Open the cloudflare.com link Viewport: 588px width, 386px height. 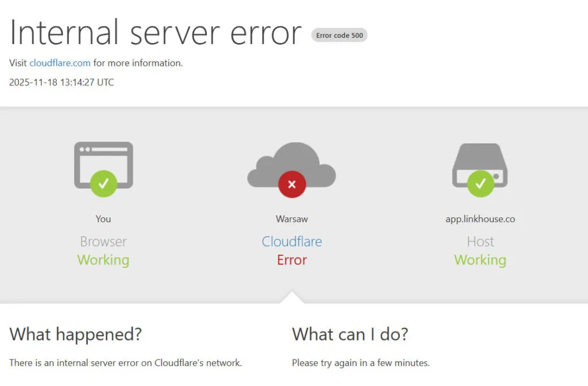pos(60,63)
